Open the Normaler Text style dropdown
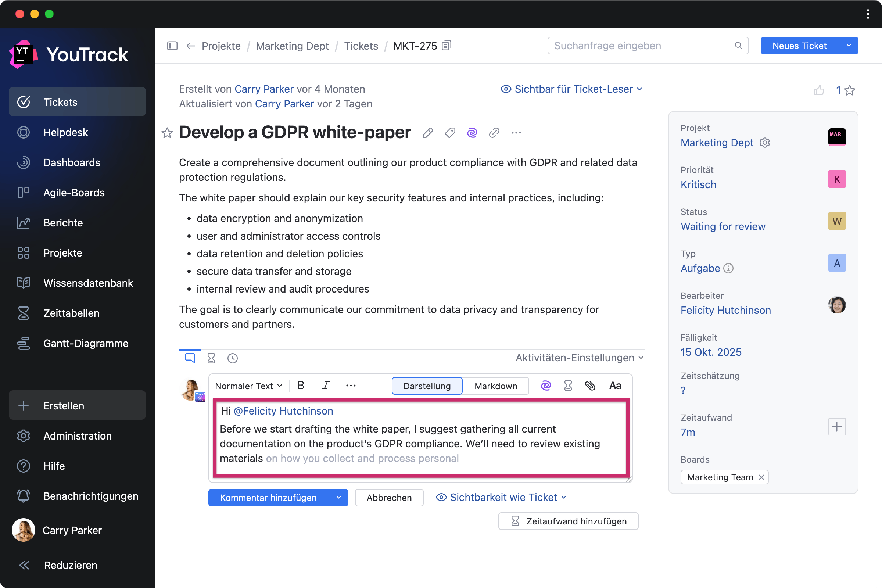The width and height of the screenshot is (882, 588). pos(248,386)
